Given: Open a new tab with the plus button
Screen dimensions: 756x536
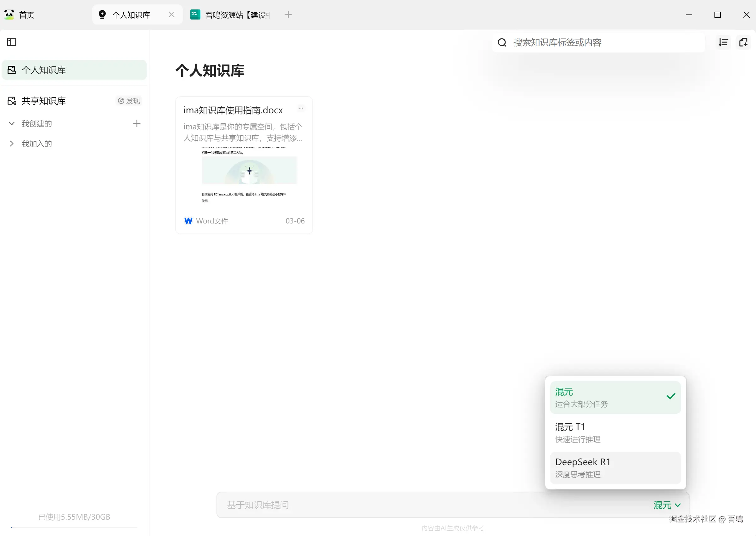Looking at the screenshot, I should [288, 14].
